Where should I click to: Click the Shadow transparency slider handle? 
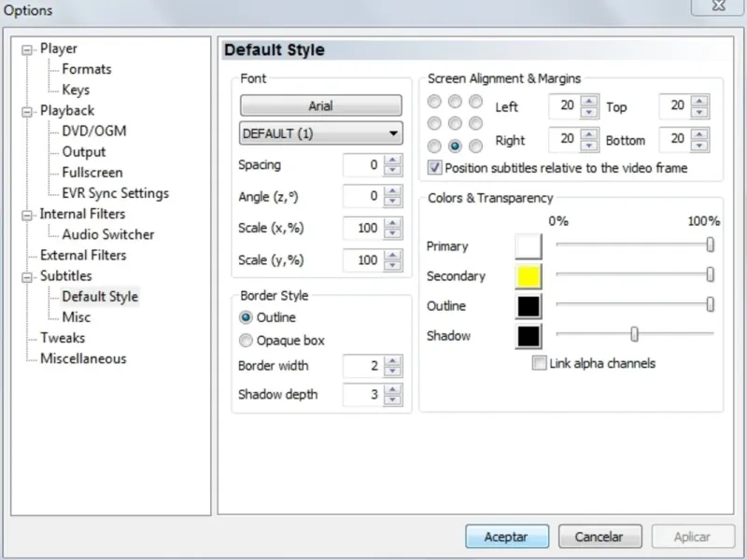[634, 334]
